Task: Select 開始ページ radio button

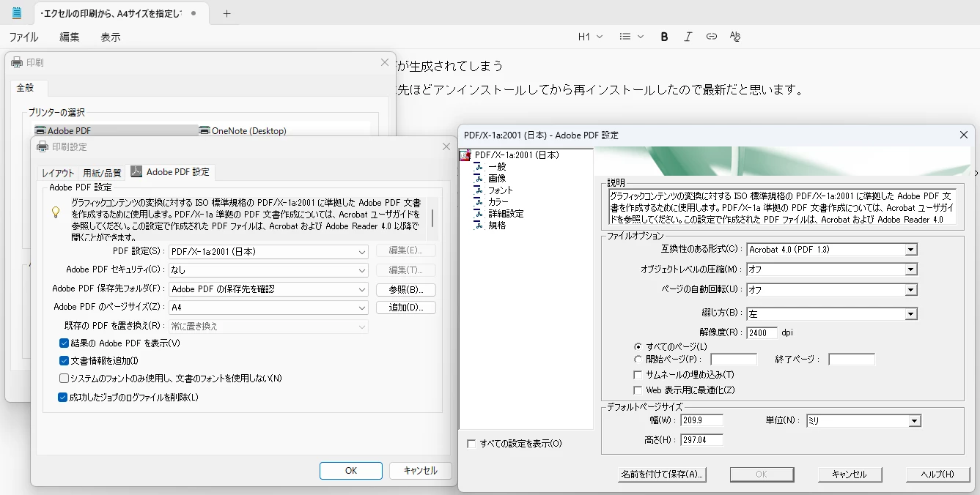Action: tap(638, 360)
